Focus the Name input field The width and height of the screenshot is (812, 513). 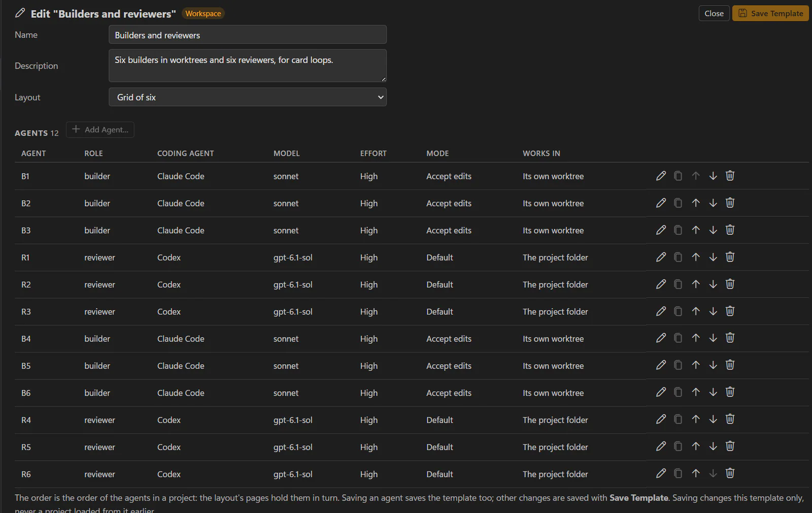coord(248,35)
